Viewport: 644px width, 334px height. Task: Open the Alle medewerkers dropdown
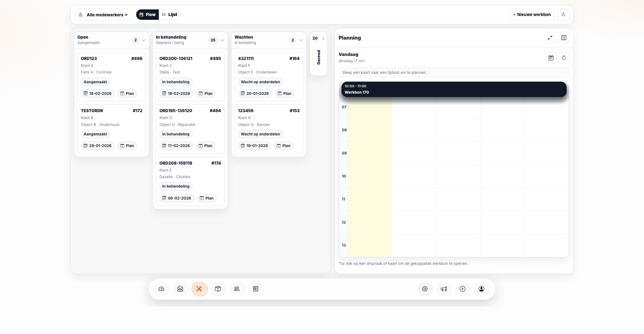click(x=103, y=14)
